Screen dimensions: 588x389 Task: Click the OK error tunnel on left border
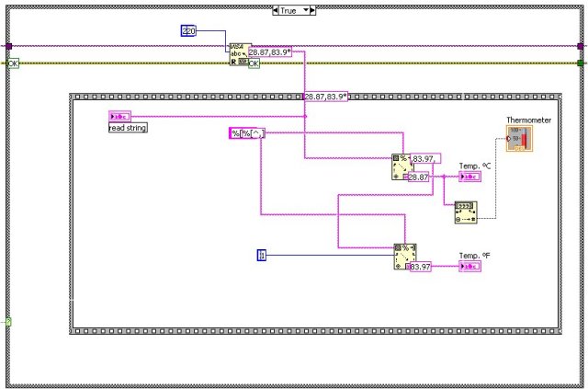[x=13, y=63]
